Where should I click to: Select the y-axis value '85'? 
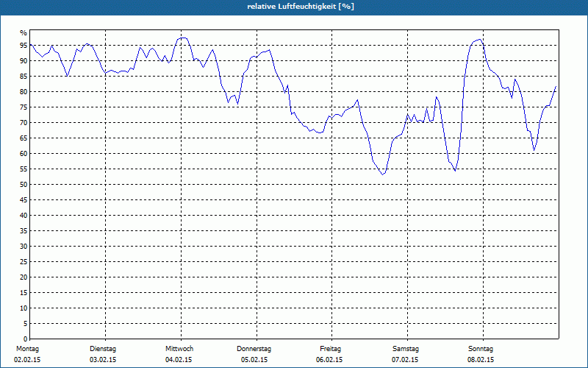24,77
